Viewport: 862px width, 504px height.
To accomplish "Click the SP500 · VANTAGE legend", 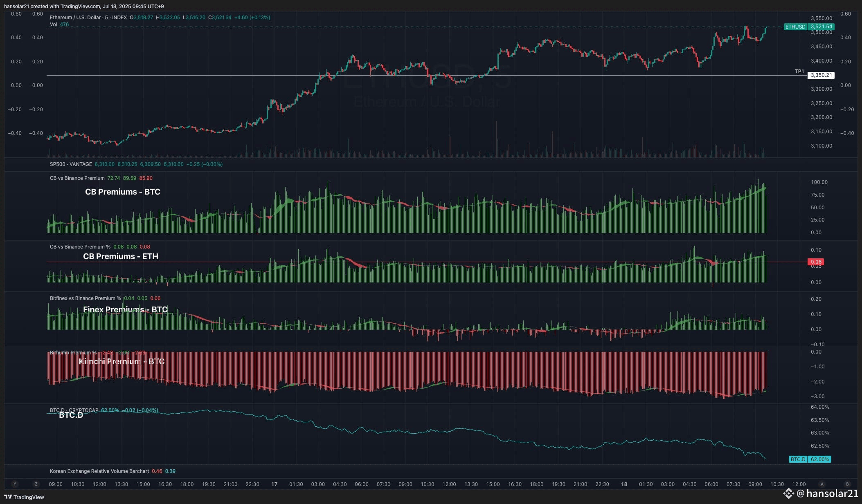I will pos(71,164).
